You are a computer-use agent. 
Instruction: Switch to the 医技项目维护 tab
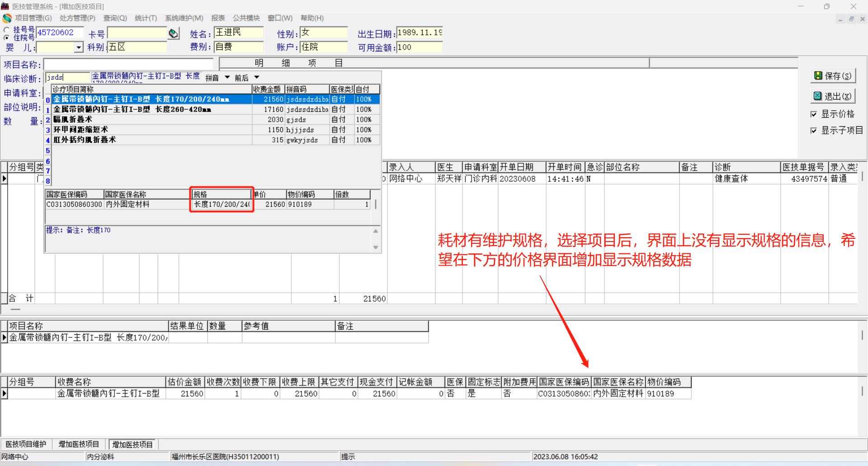tap(26, 444)
